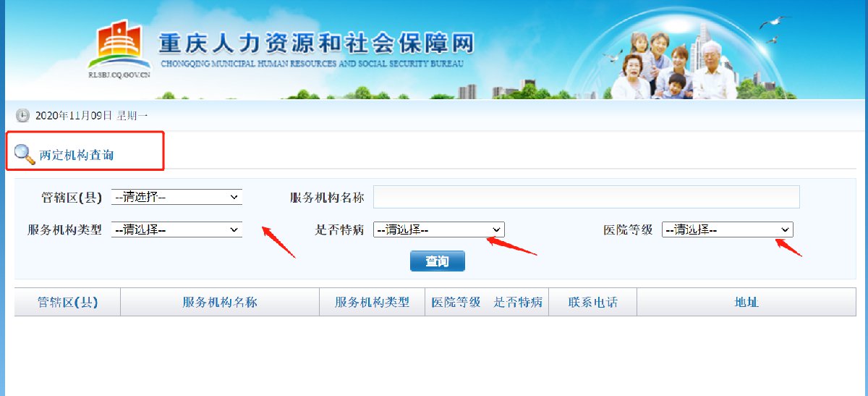
Task: Select the 服务机构名称 column header
Action: pyautogui.click(x=220, y=303)
